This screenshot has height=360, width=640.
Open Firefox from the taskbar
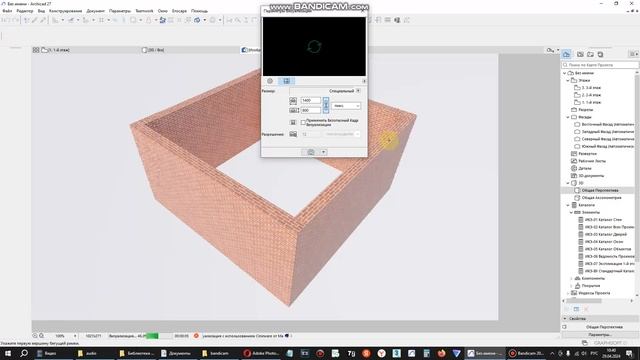point(441,353)
